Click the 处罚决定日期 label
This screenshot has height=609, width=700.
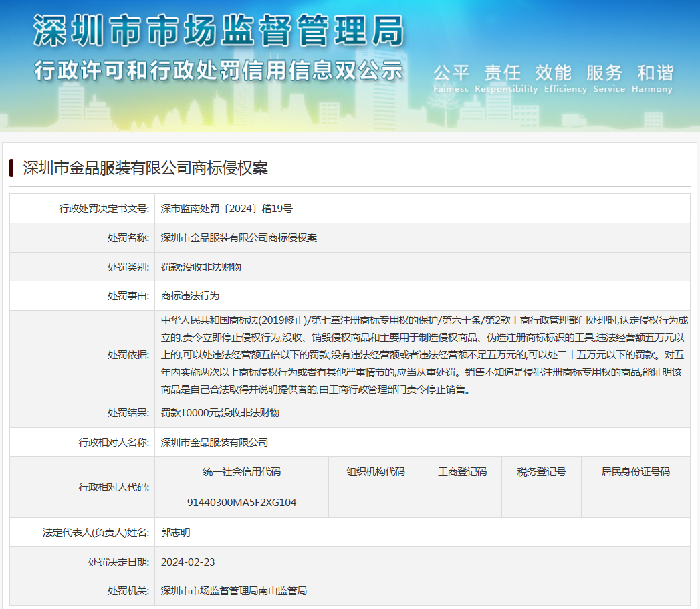click(x=118, y=562)
